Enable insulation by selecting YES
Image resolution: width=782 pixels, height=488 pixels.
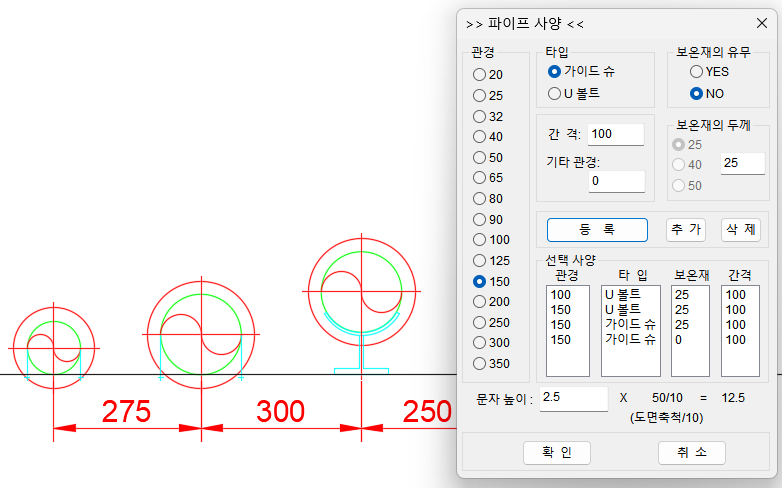point(696,72)
